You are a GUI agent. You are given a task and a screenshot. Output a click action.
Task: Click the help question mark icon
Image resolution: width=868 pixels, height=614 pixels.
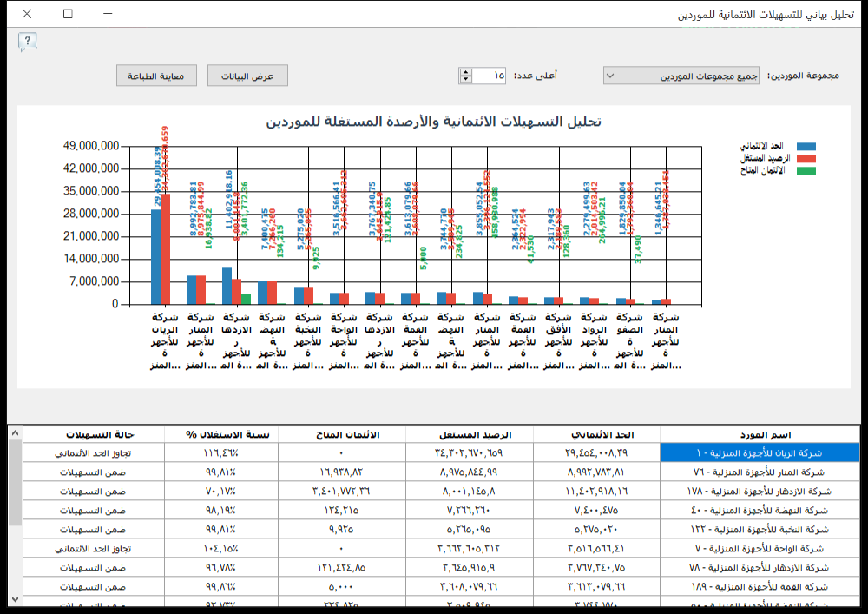[x=27, y=42]
